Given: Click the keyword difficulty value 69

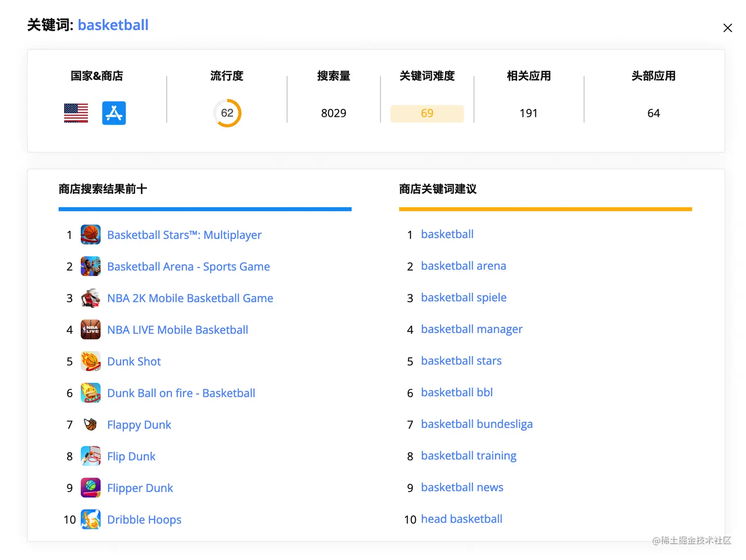Looking at the screenshot, I should [x=427, y=113].
